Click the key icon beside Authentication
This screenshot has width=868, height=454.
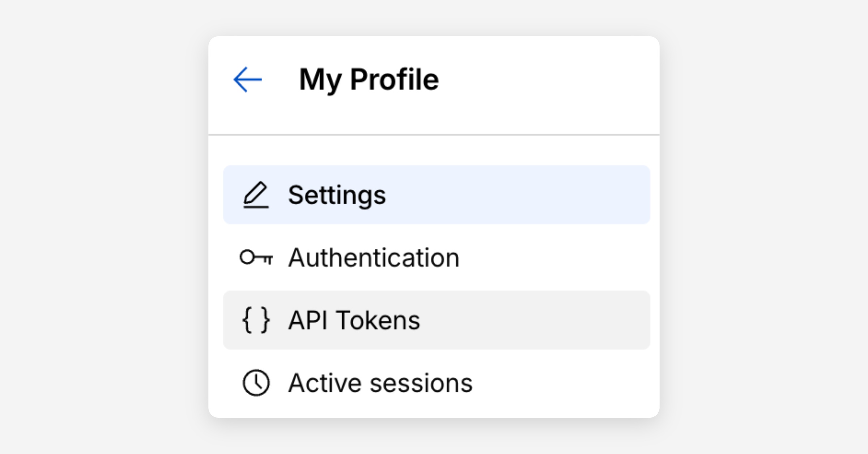pos(256,258)
